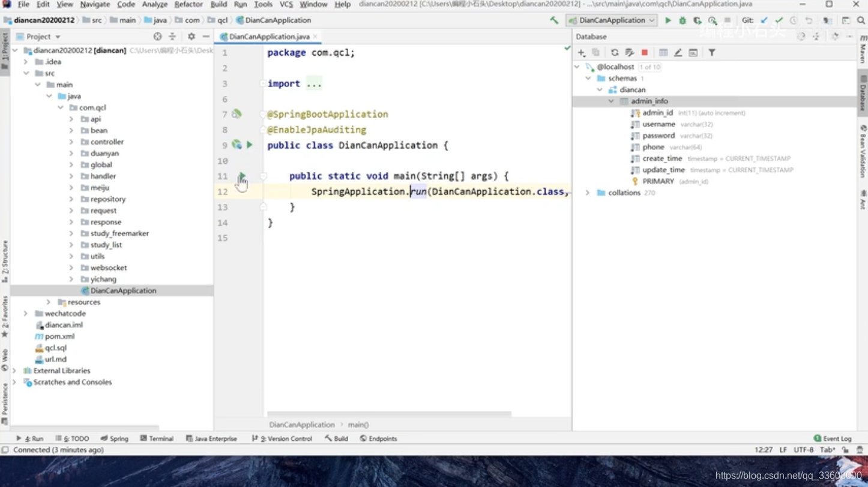Click Project panel locate target icon
The height and width of the screenshot is (487, 868).
(x=157, y=37)
